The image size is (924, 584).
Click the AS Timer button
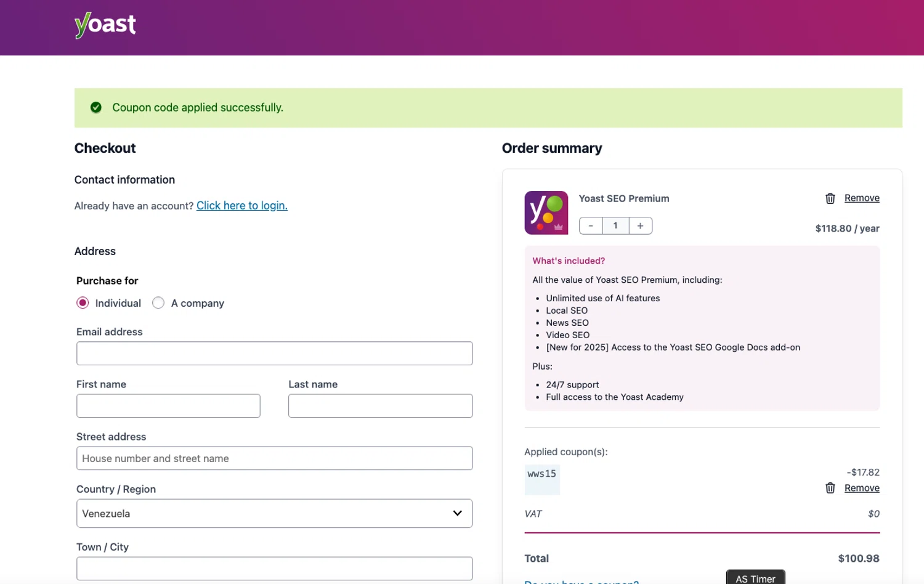pyautogui.click(x=755, y=577)
